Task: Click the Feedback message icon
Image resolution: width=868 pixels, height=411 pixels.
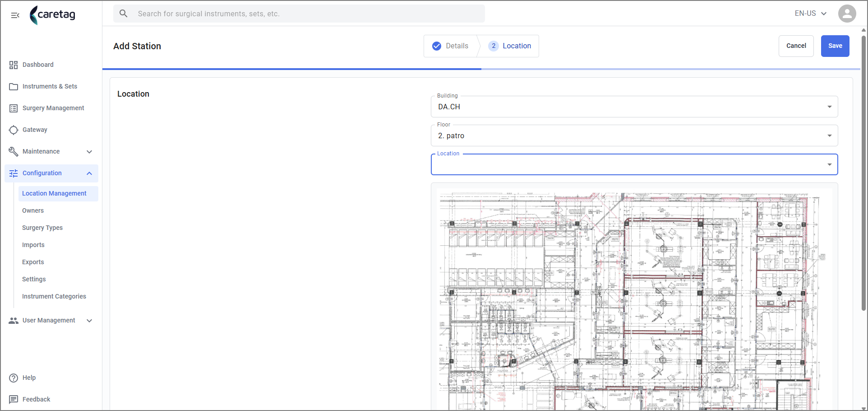Action: (x=14, y=399)
